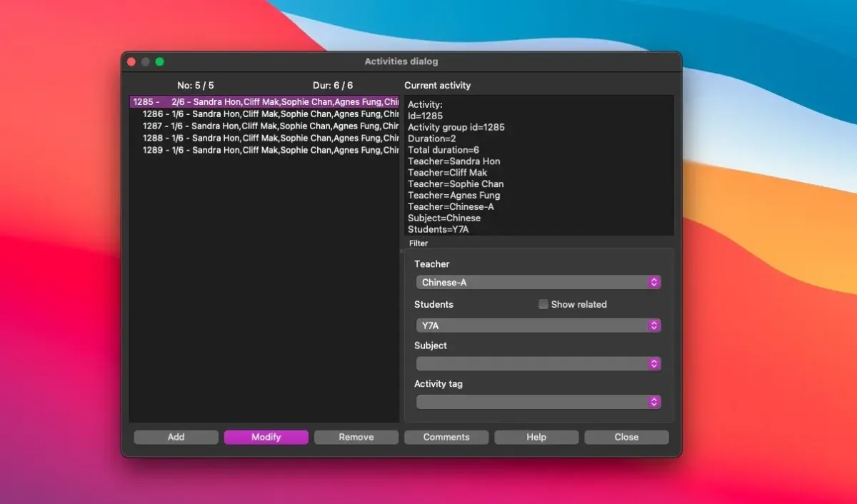Open Help for the activities dialog
The height and width of the screenshot is (504, 857).
point(536,437)
